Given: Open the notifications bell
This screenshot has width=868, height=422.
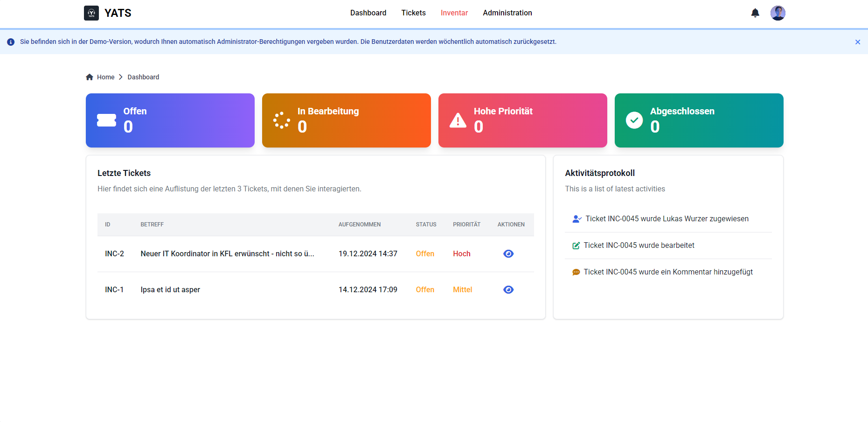Looking at the screenshot, I should click(x=755, y=13).
